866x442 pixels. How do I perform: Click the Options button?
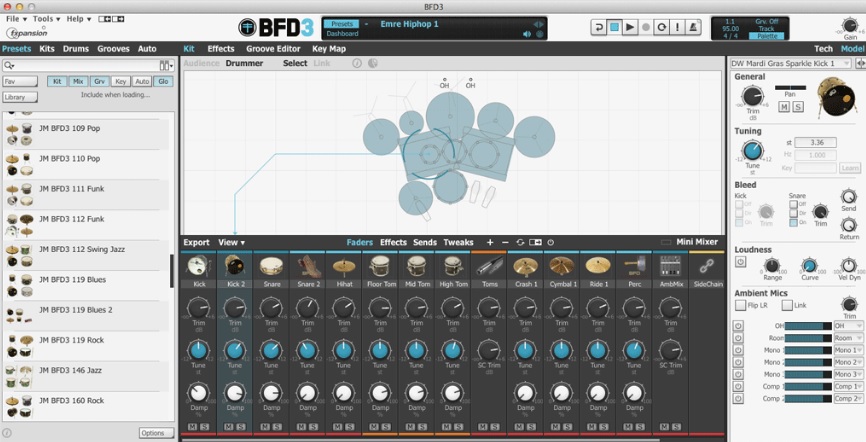[x=156, y=433]
